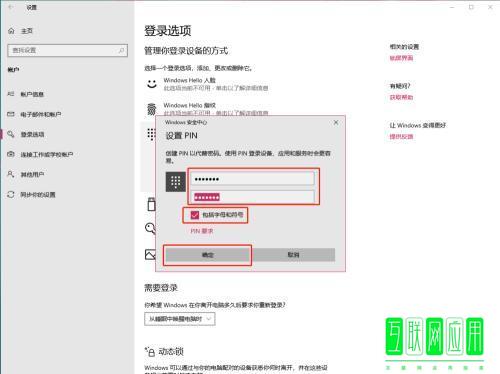Cancel PIN setup with 取消 button
Screen dimensions: 500x374
click(294, 255)
